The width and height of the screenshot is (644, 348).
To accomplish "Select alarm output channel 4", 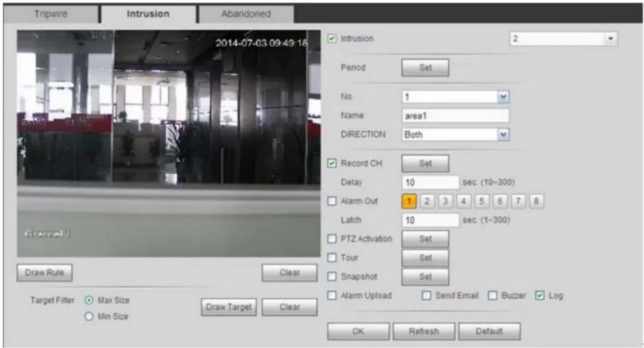I will click(463, 202).
